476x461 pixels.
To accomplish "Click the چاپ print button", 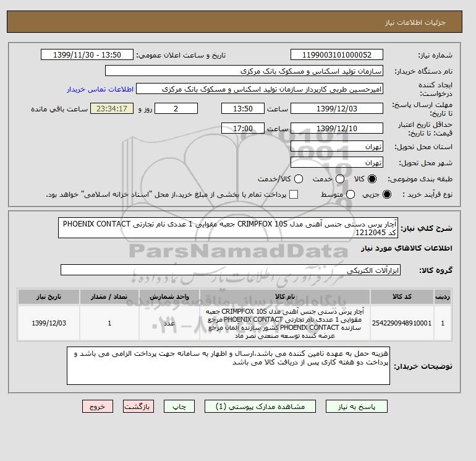I will (x=179, y=407).
